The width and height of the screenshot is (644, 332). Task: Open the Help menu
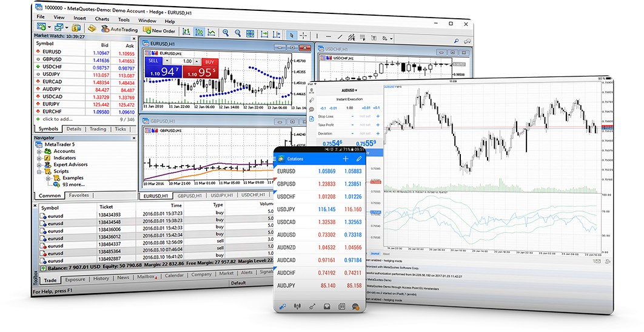(170, 21)
